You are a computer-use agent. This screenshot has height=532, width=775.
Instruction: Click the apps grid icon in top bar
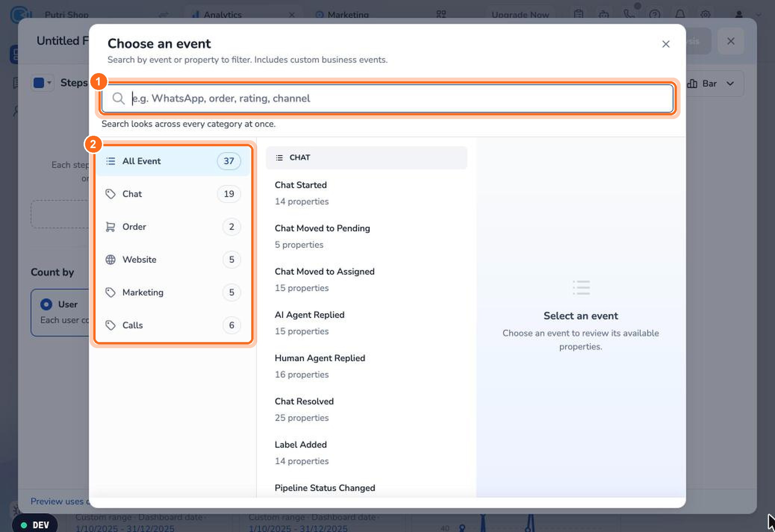tap(441, 14)
